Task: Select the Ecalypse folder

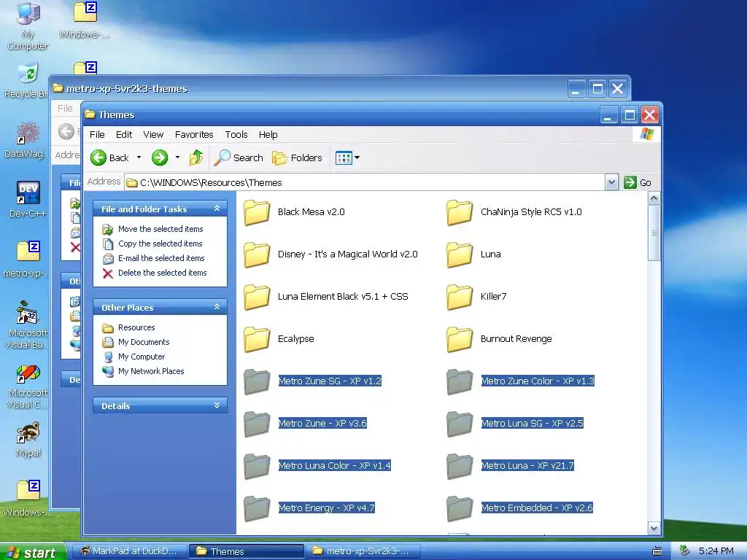Action: [279, 339]
